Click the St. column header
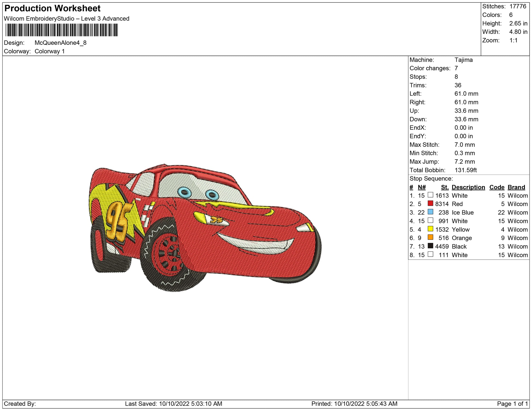 tap(445, 187)
